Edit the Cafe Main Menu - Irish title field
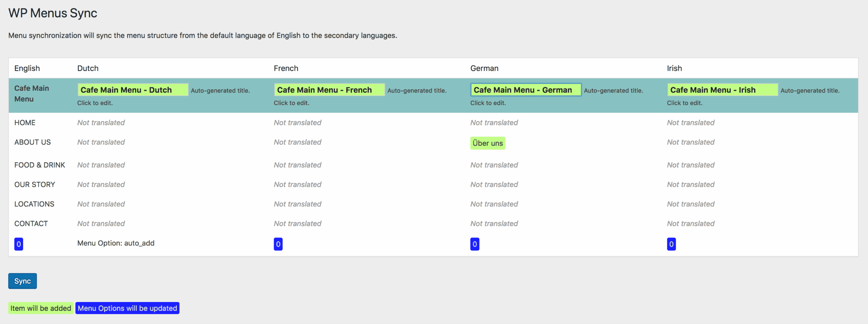The height and width of the screenshot is (324, 868). coord(722,89)
